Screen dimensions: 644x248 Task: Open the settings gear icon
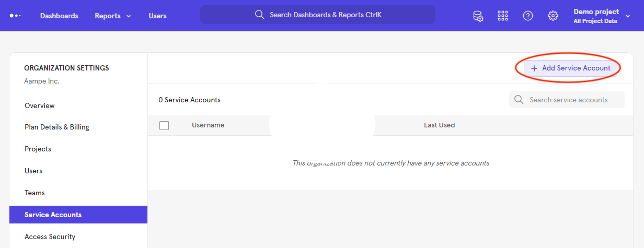point(553,16)
